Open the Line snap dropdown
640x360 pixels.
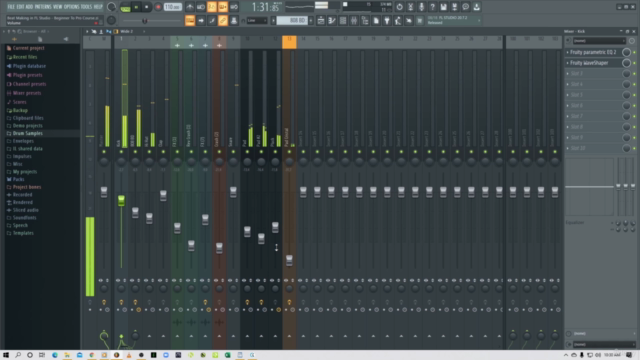257,21
